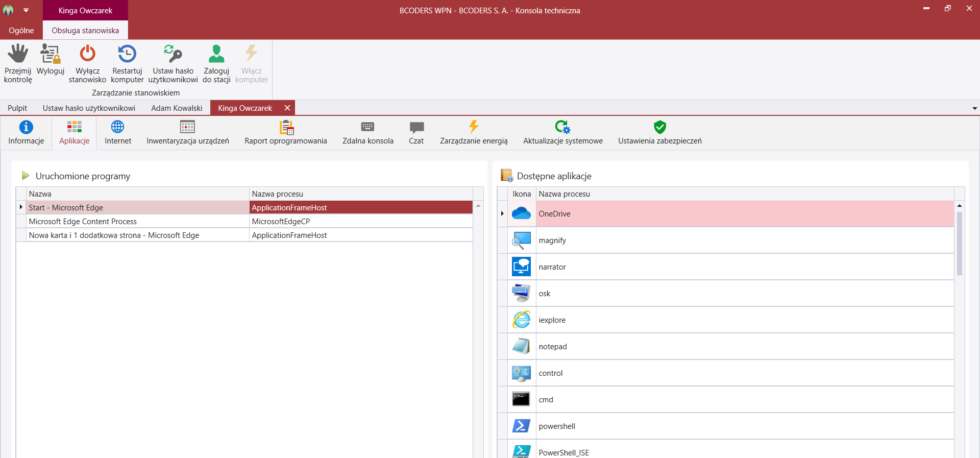Click the control panel icon
The width and height of the screenshot is (980, 458).
click(x=521, y=373)
